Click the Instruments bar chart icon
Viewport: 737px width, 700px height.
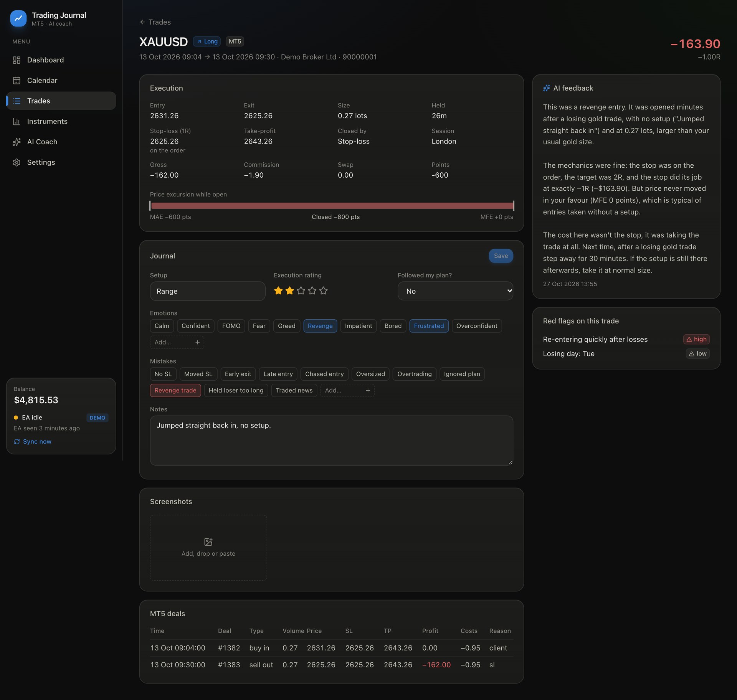point(17,121)
